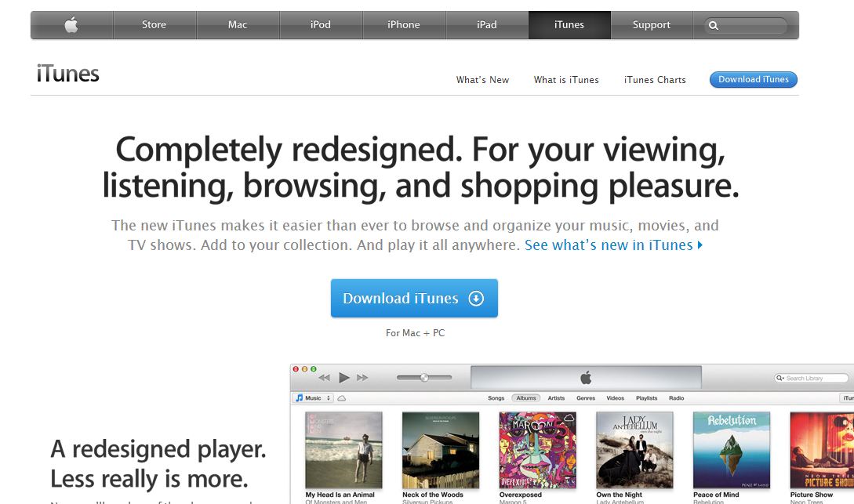Open the iPad menu item
854x504 pixels.
[x=486, y=24]
